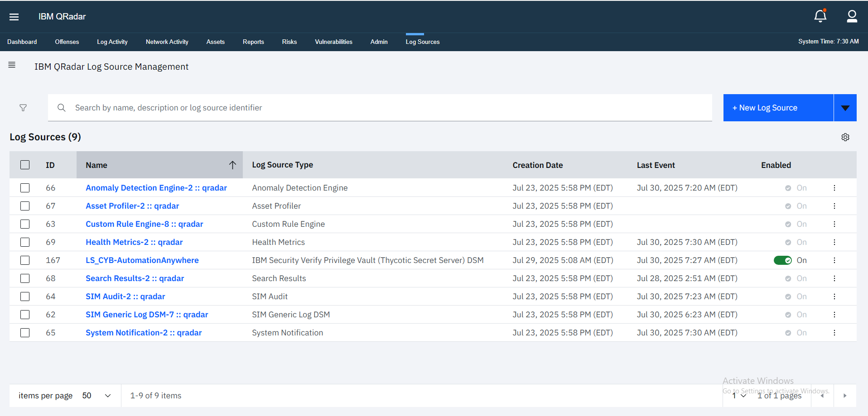This screenshot has width=868, height=416.
Task: Expand the New Log Source dropdown arrow
Action: 845,108
